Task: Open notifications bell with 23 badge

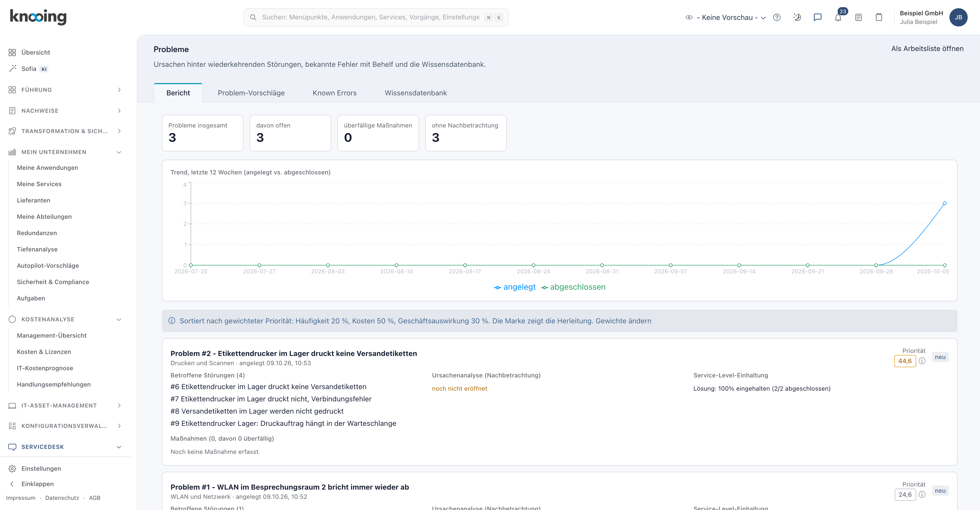Action: [838, 18]
